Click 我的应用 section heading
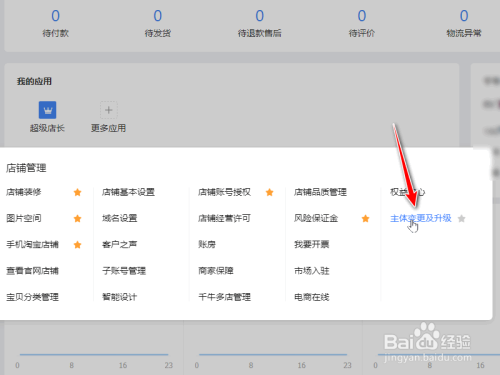 pyautogui.click(x=34, y=81)
